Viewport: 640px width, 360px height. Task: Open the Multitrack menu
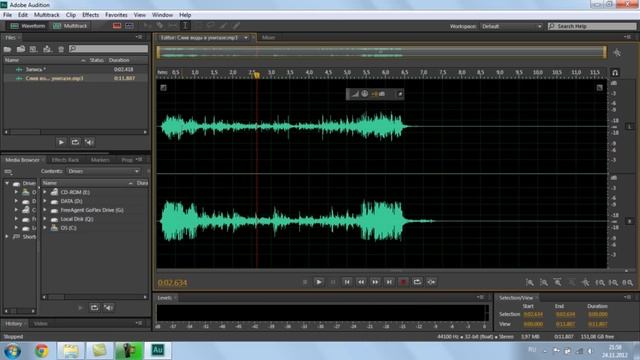[x=47, y=15]
